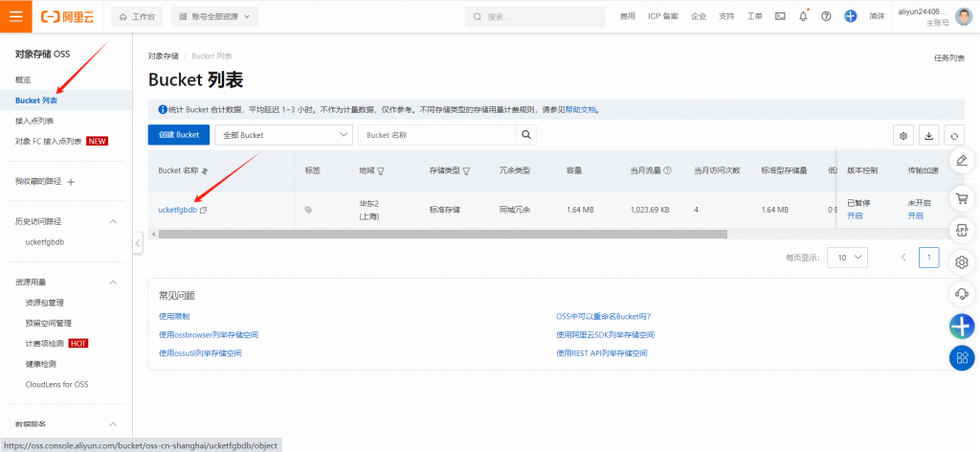Refresh the Bucket list
980x452 pixels.
click(x=954, y=136)
